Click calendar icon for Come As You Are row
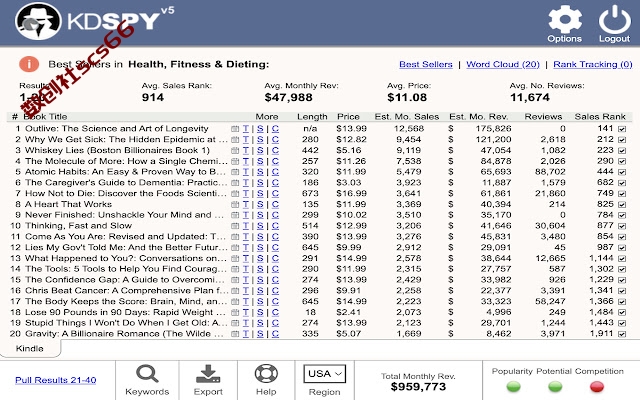Screen dimensions: 640x400 pyautogui.click(x=235, y=237)
